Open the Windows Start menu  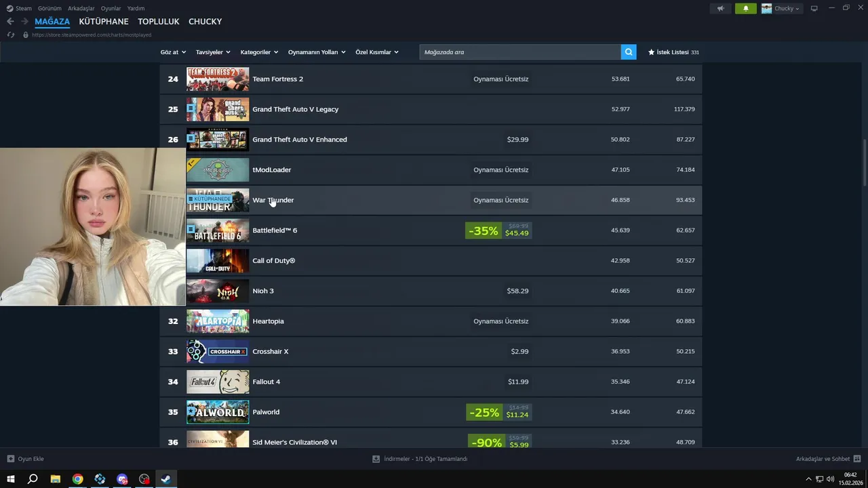(x=10, y=479)
